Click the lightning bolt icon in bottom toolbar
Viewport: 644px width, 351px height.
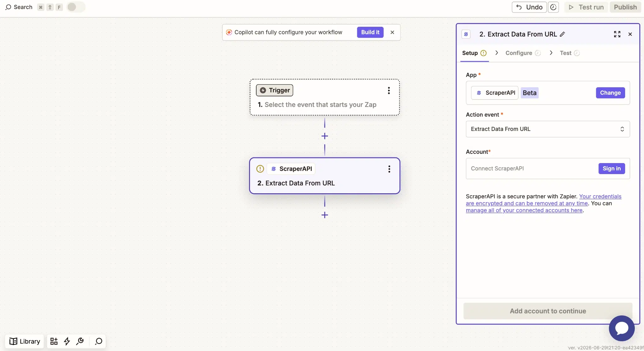[x=67, y=341]
